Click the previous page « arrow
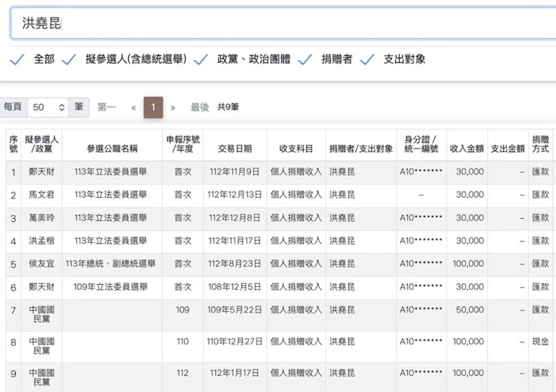The width and height of the screenshot is (556, 392). tap(133, 107)
